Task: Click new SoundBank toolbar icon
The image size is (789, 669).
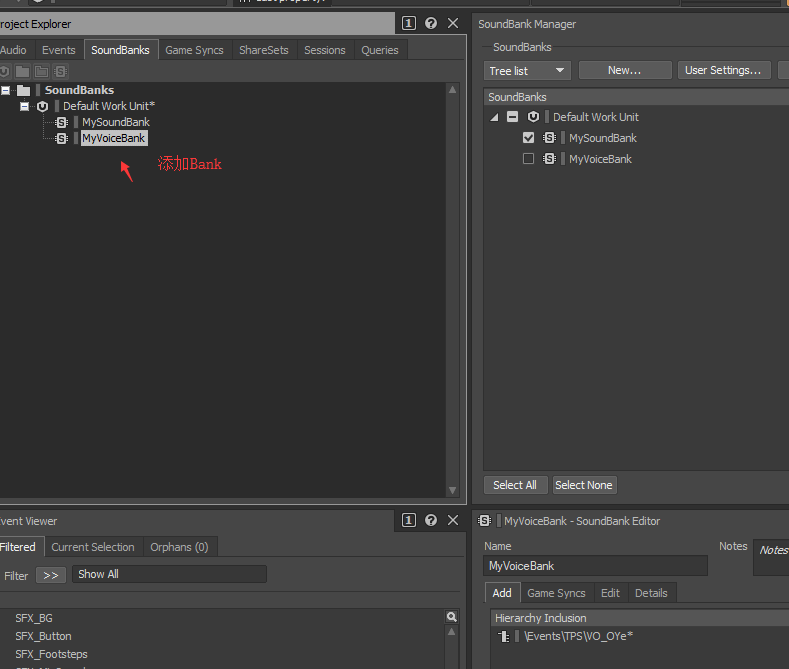Action: tap(60, 71)
